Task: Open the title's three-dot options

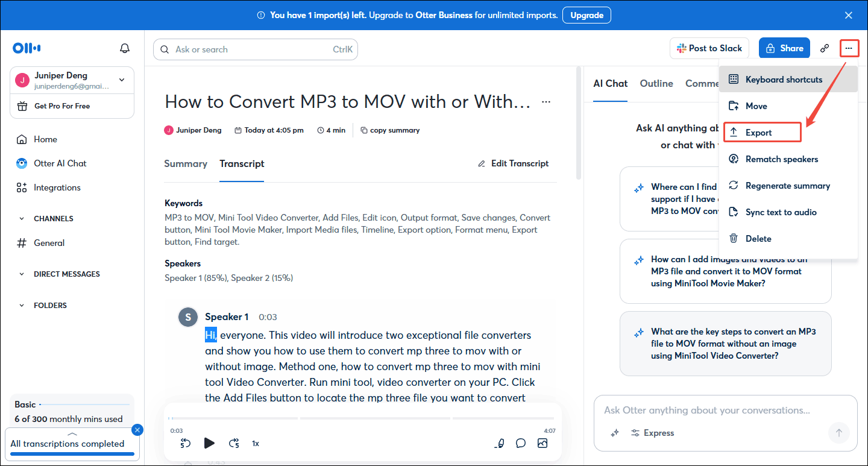Action: pyautogui.click(x=546, y=102)
